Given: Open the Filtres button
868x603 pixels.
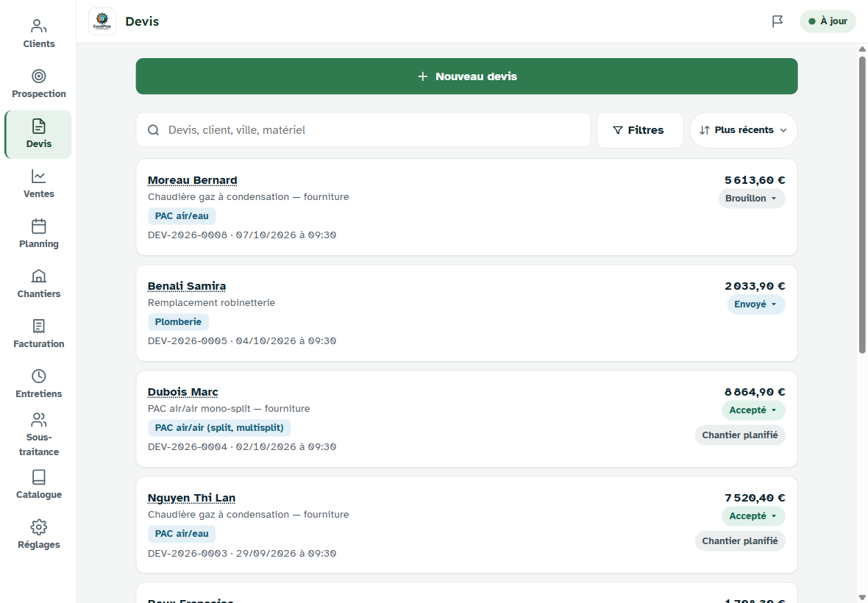Looking at the screenshot, I should click(640, 130).
